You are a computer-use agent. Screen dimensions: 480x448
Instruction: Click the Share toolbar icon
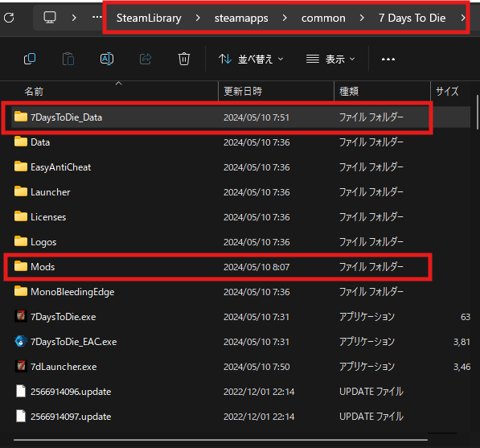tap(146, 59)
